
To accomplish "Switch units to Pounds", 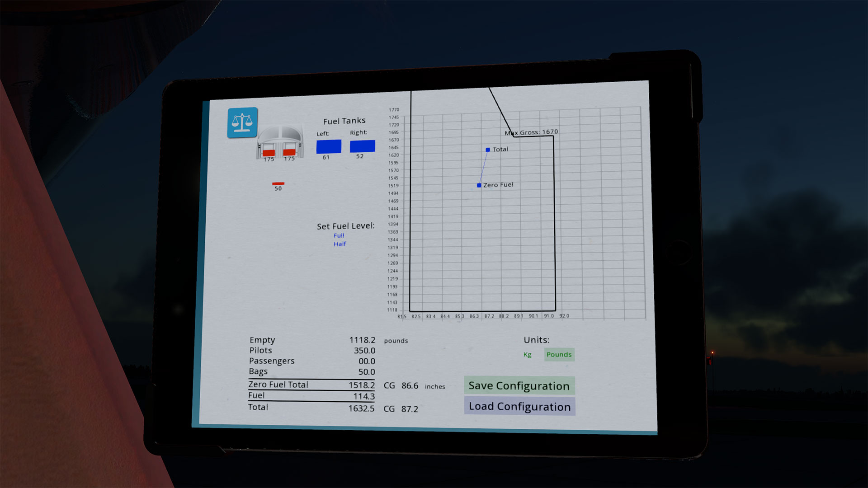I will (x=559, y=355).
